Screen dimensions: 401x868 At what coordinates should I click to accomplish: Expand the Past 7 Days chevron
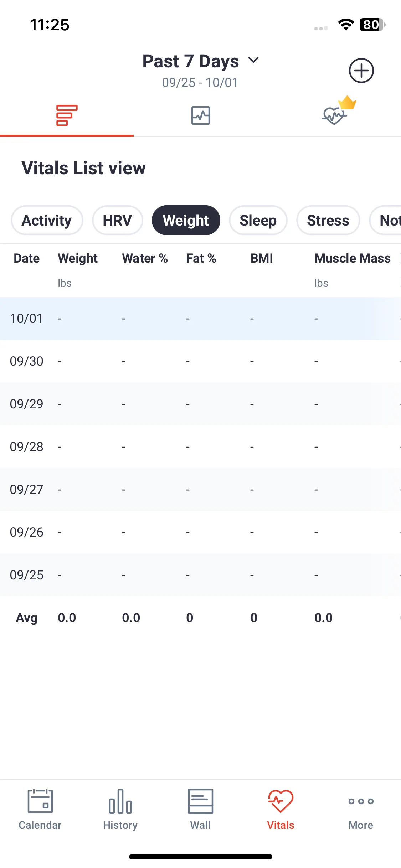coord(253,60)
